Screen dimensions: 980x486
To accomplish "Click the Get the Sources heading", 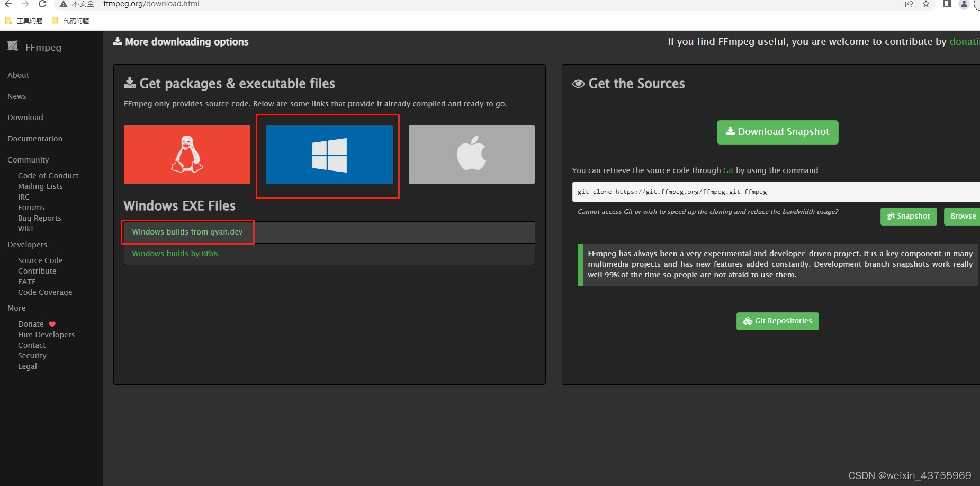I will 628,84.
